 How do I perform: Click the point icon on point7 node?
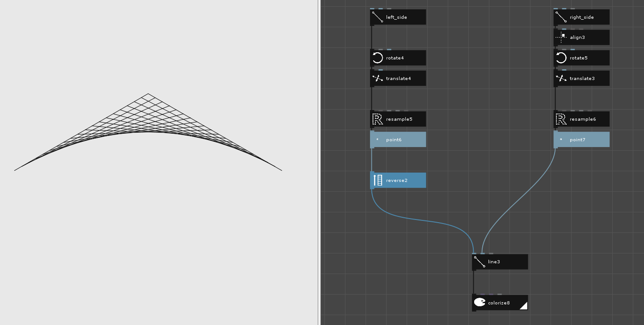tap(561, 139)
